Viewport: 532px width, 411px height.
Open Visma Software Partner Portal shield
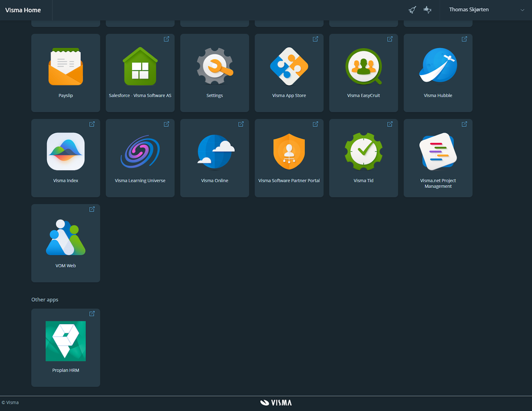pyautogui.click(x=289, y=158)
